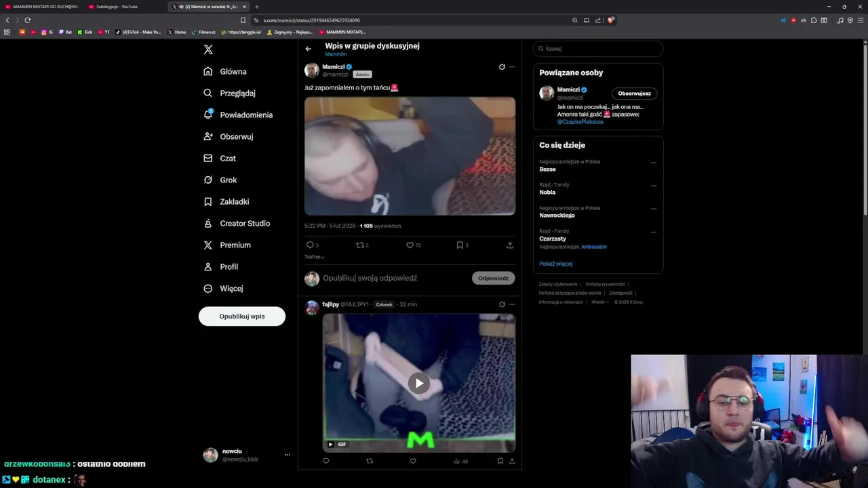Open the three-dot menu on Mamiczi's post
Image resolution: width=868 pixels, height=488 pixels.
(512, 67)
